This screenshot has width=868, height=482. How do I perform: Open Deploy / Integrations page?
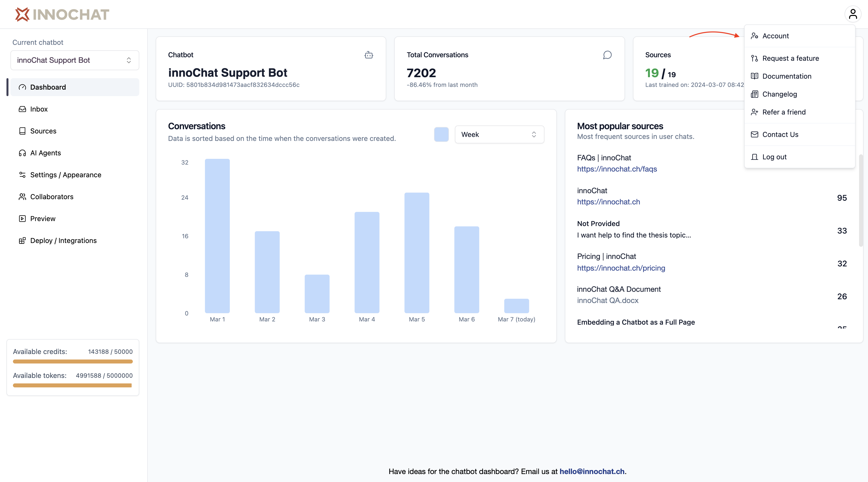click(63, 241)
